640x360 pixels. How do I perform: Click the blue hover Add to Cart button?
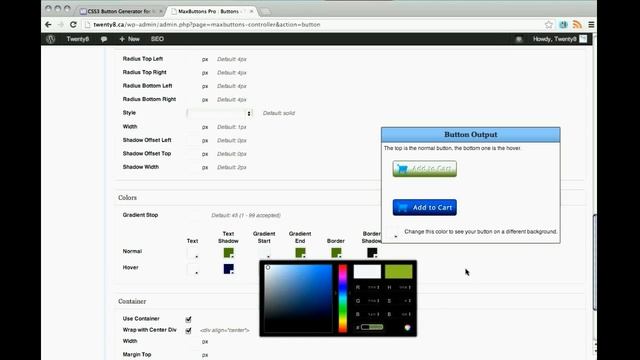coord(424,207)
